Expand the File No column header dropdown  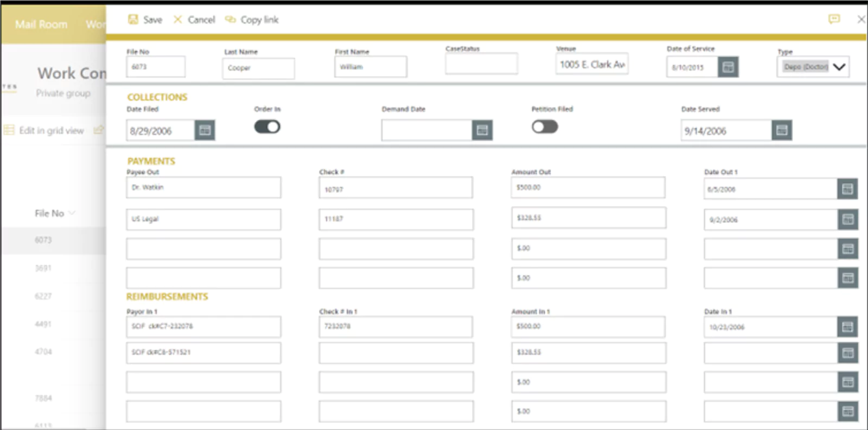click(72, 213)
